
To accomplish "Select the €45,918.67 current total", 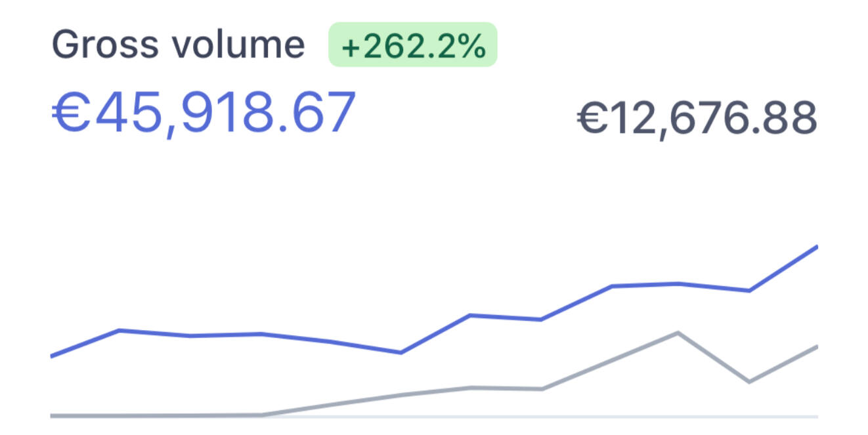I will point(204,113).
